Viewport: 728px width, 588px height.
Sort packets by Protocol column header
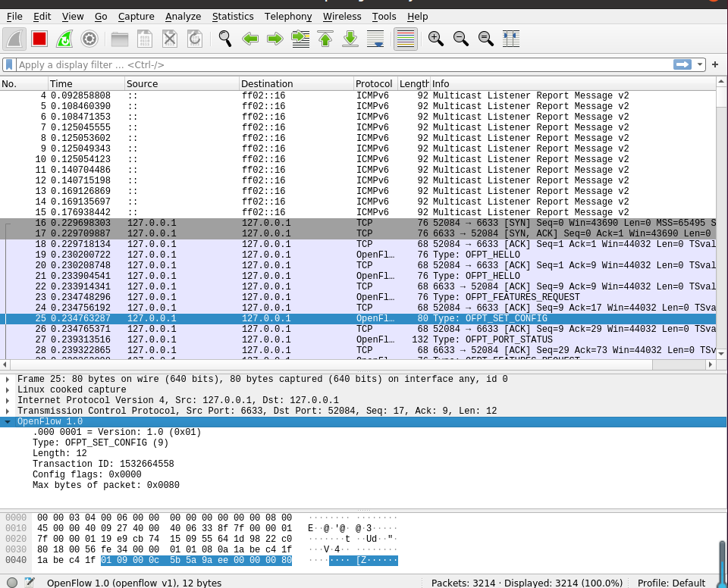pos(375,83)
